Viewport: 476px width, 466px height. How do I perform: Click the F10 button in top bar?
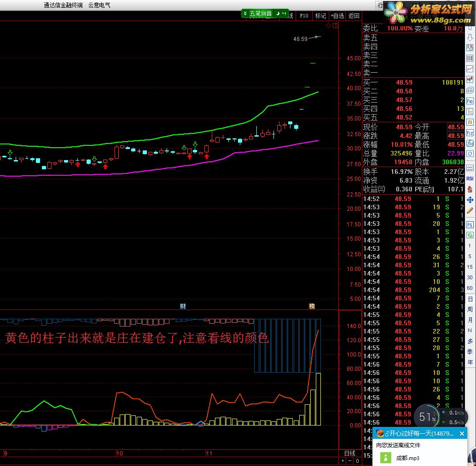click(304, 16)
